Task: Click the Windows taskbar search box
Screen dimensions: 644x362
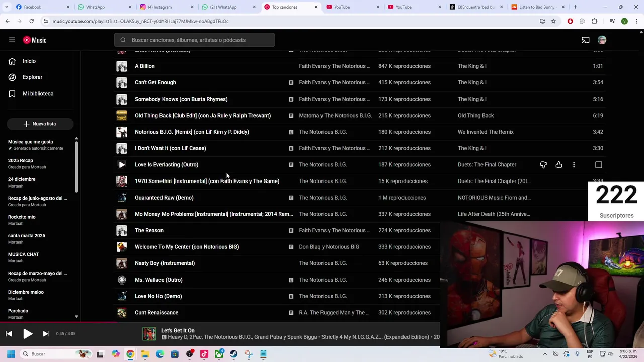Action: 56,354
